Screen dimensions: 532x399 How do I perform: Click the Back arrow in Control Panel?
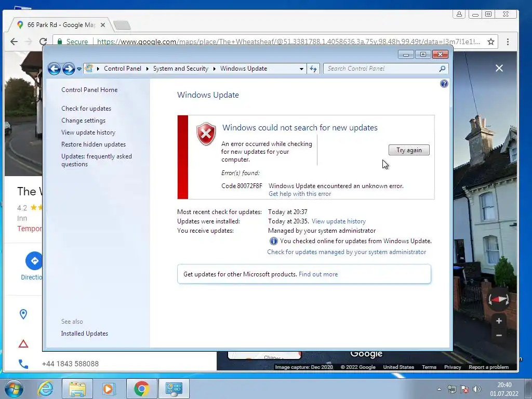(54, 69)
